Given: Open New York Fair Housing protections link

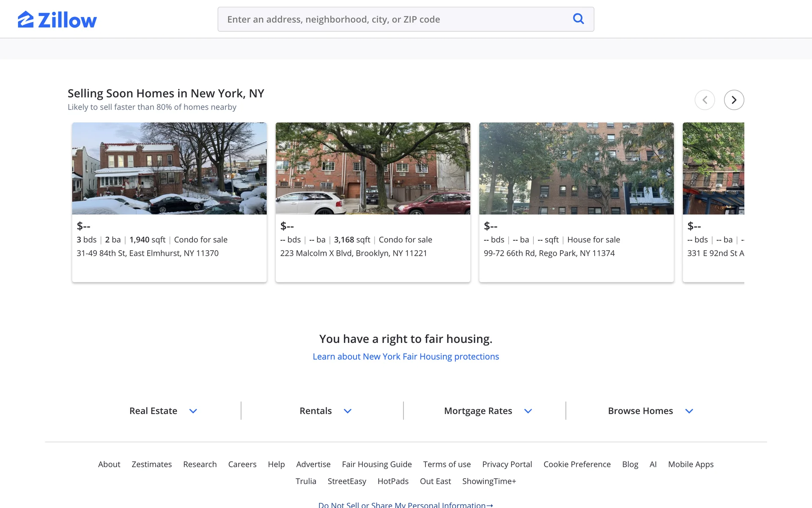Looking at the screenshot, I should click(x=406, y=356).
